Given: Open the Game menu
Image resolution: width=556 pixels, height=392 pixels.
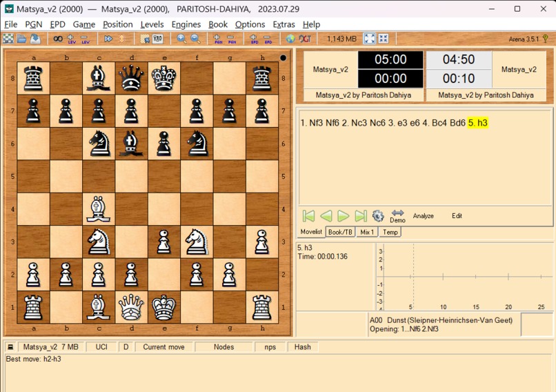Looking at the screenshot, I should point(84,24).
